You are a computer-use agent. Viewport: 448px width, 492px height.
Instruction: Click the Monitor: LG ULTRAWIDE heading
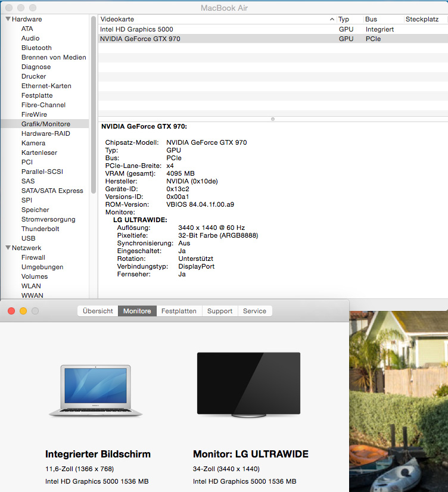(251, 454)
